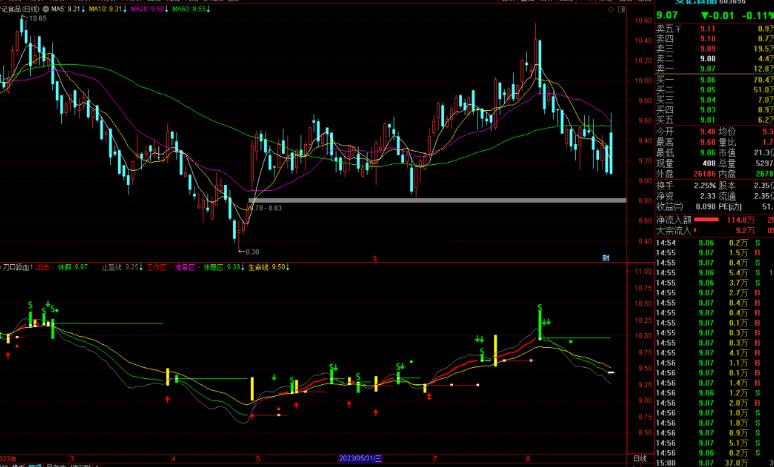Click the 收益(三) 0.090 earnings value
Image resolution: width=774 pixels, height=467 pixels.
[706, 207]
